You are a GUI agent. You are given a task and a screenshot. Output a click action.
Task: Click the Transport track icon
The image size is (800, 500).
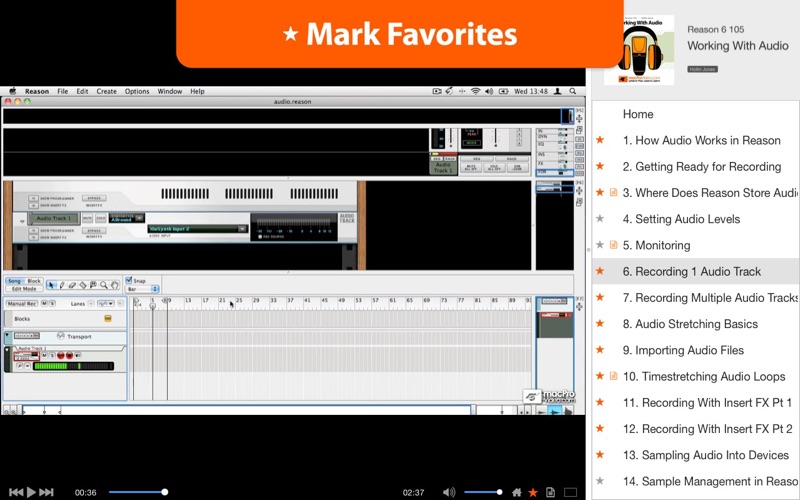(61, 336)
